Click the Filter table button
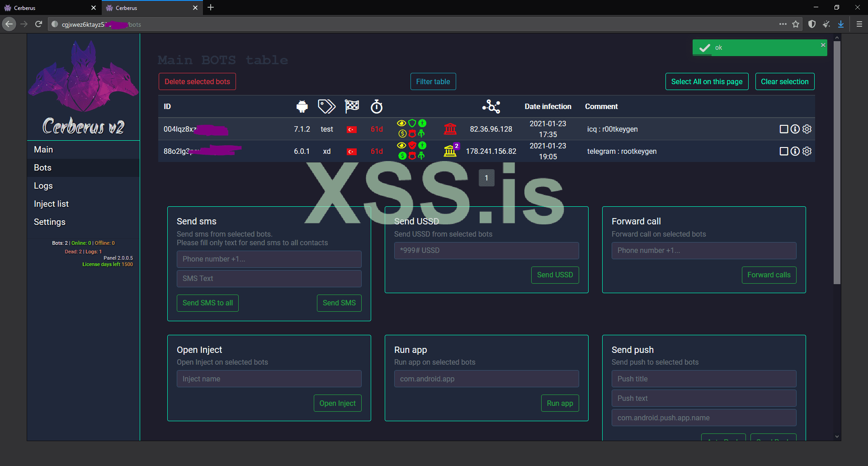 coord(433,82)
